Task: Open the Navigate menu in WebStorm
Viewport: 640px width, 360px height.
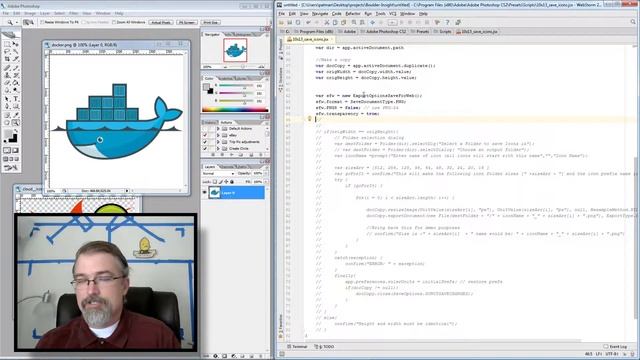Action: tap(320, 14)
